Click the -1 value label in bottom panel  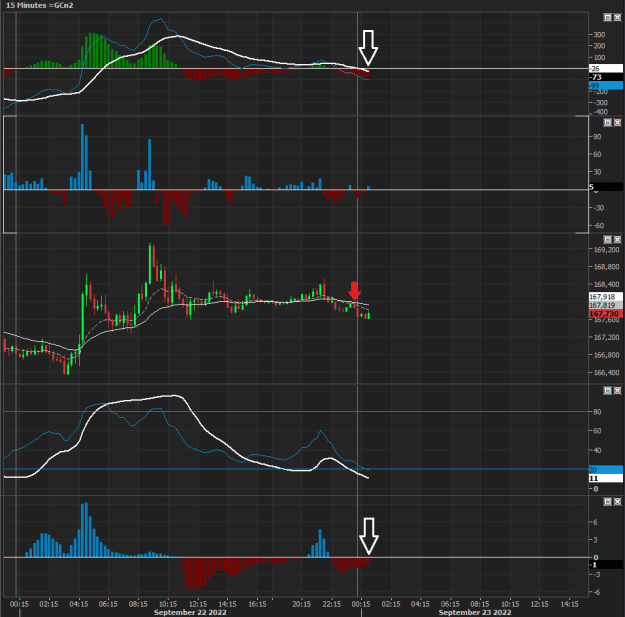click(x=605, y=565)
